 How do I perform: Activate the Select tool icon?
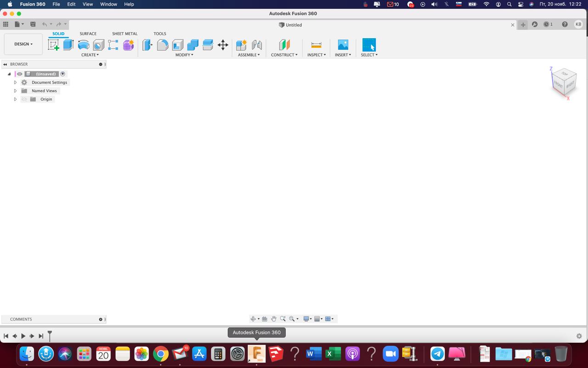tap(369, 45)
